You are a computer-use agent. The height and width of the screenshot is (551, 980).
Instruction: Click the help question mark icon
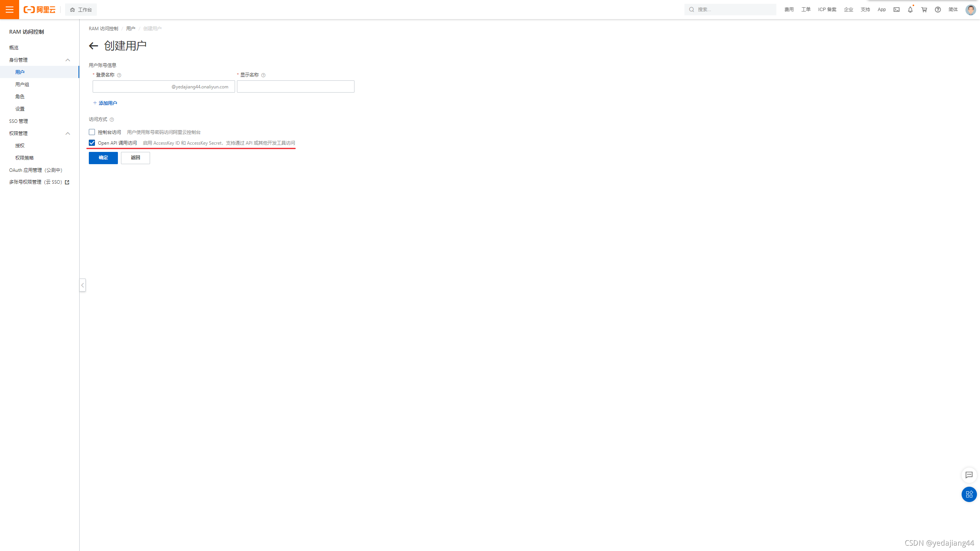938,10
